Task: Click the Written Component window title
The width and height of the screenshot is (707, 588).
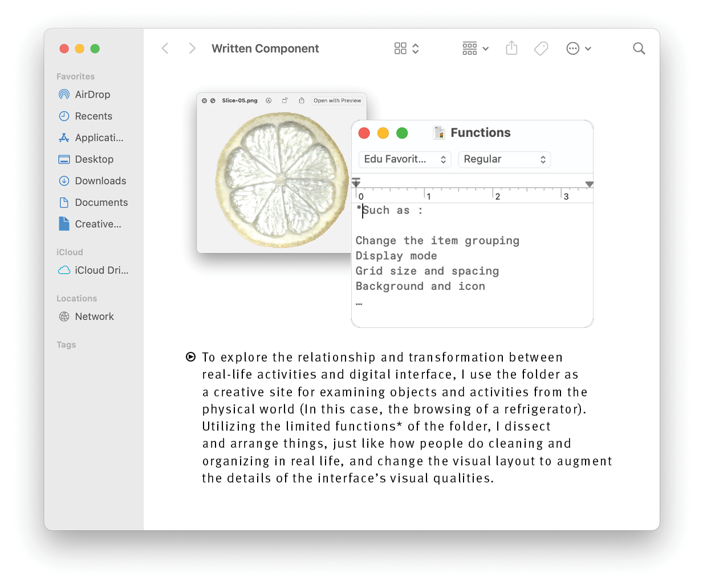Action: coord(265,48)
